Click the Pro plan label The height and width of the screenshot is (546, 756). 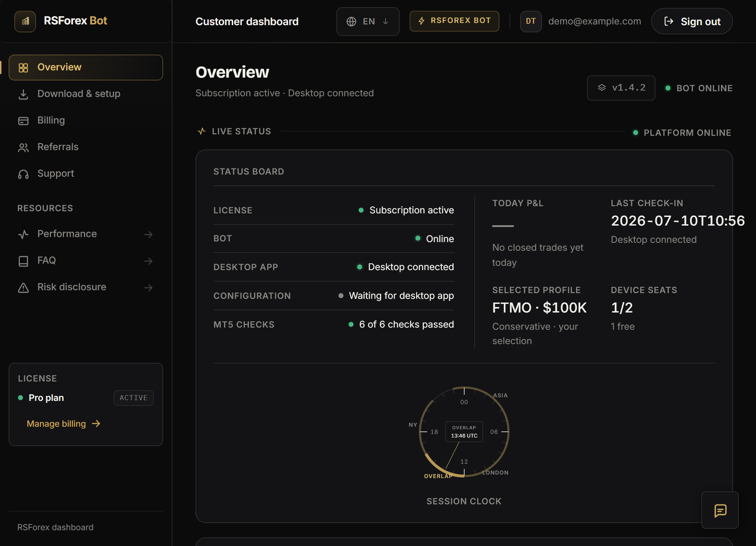pyautogui.click(x=46, y=398)
